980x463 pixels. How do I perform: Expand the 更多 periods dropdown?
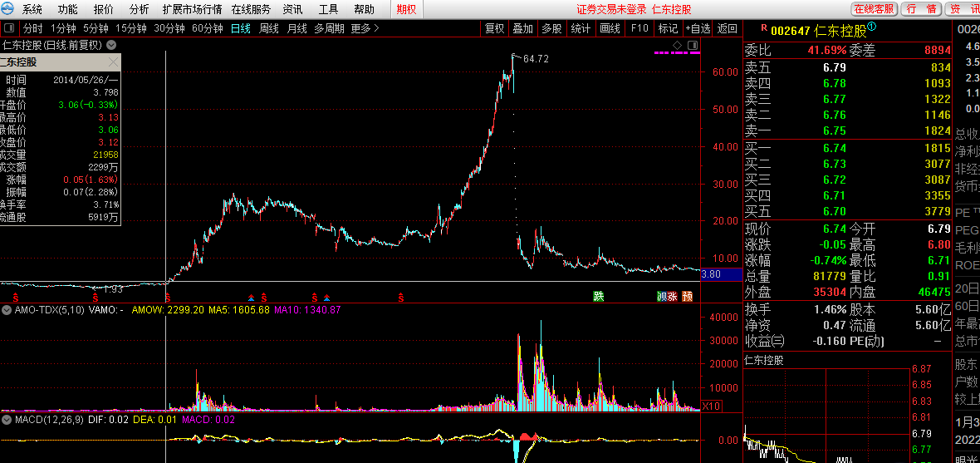click(x=365, y=28)
